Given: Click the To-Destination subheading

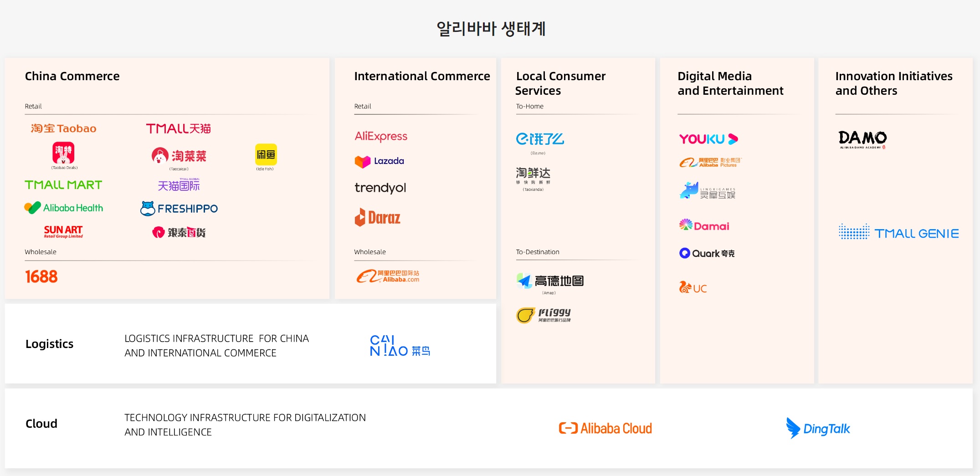Looking at the screenshot, I should 538,252.
